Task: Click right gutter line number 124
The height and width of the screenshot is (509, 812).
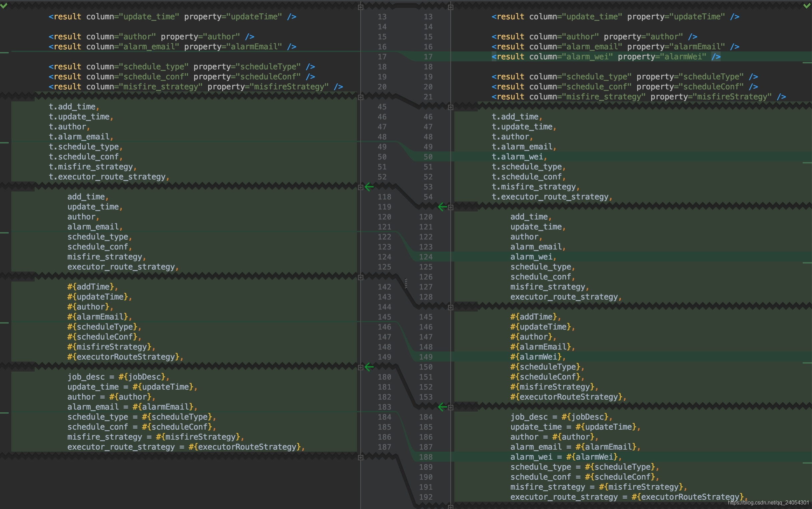Action: point(426,257)
